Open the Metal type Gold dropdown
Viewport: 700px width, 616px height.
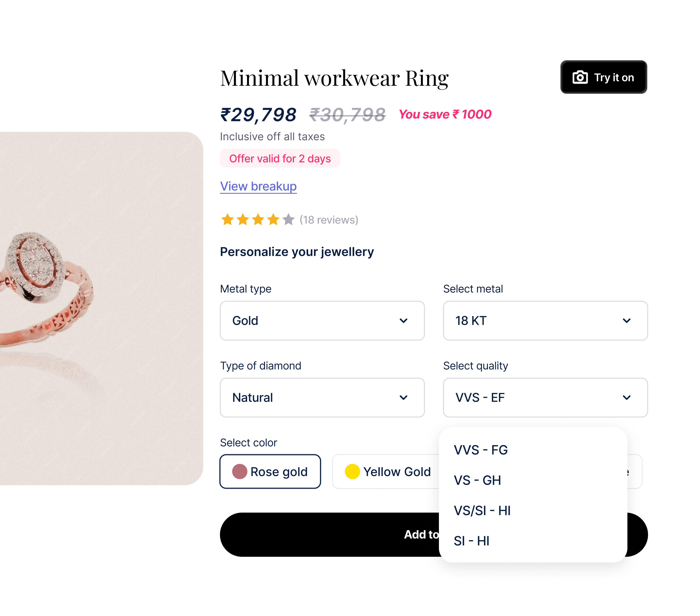click(322, 321)
